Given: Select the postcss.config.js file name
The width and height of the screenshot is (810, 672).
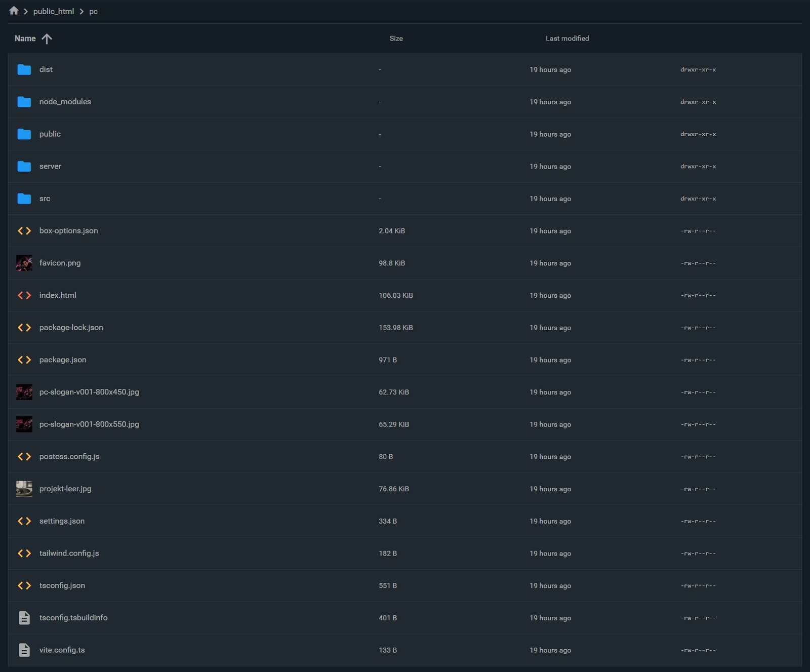Looking at the screenshot, I should tap(69, 456).
